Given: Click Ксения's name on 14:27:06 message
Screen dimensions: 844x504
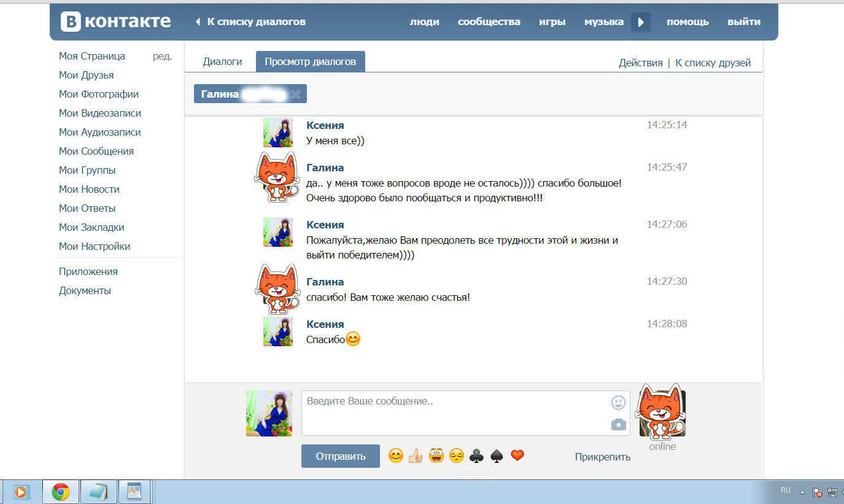Looking at the screenshot, I should tap(325, 225).
